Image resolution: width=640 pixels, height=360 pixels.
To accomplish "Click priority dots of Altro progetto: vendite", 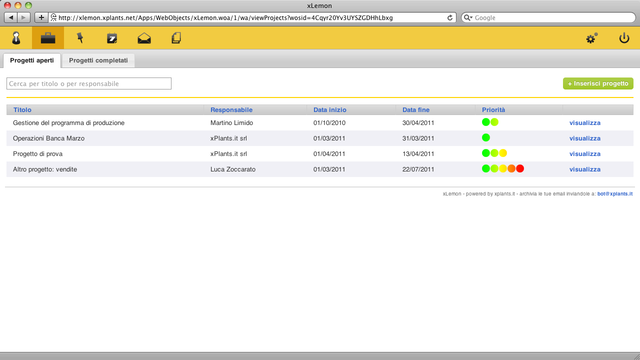I will [x=503, y=169].
